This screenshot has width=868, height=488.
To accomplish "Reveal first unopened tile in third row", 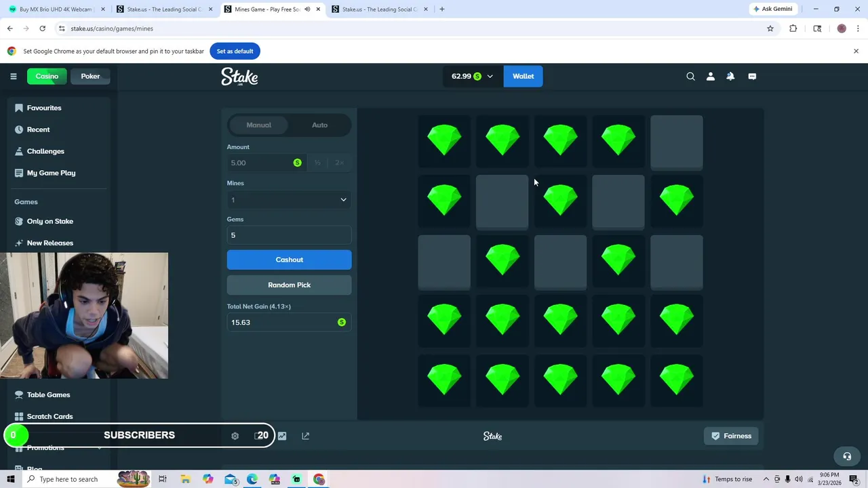I will 444,262.
